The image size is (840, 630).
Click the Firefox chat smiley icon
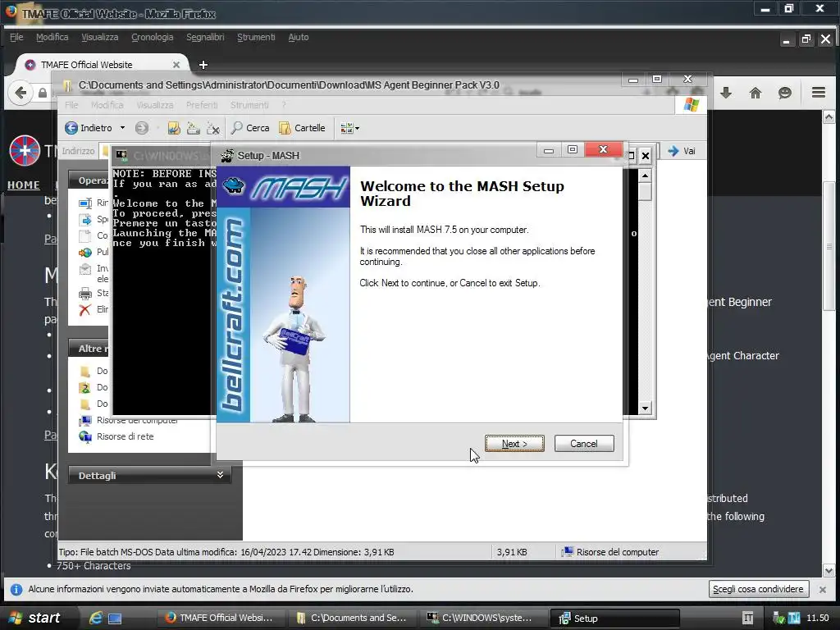pos(785,94)
